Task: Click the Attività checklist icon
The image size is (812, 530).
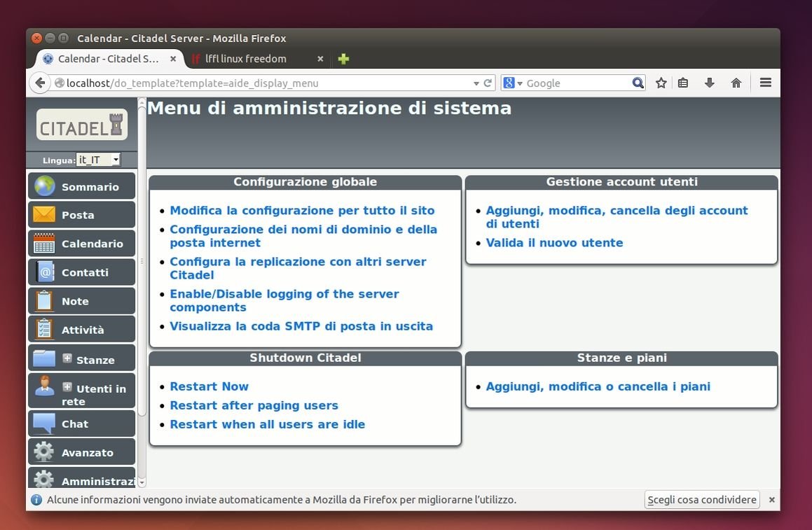Action: pos(44,330)
